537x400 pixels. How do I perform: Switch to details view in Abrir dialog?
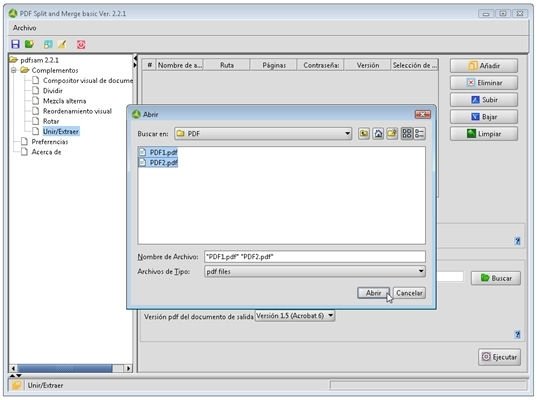click(x=420, y=134)
